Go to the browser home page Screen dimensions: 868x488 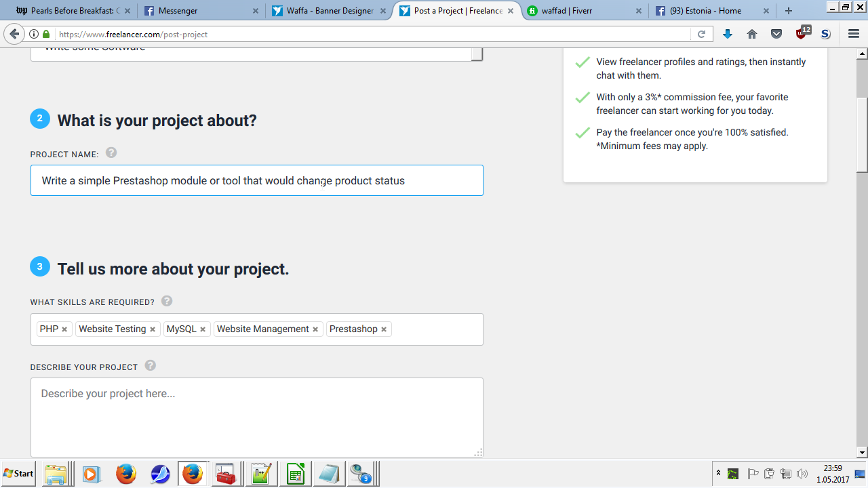[752, 34]
